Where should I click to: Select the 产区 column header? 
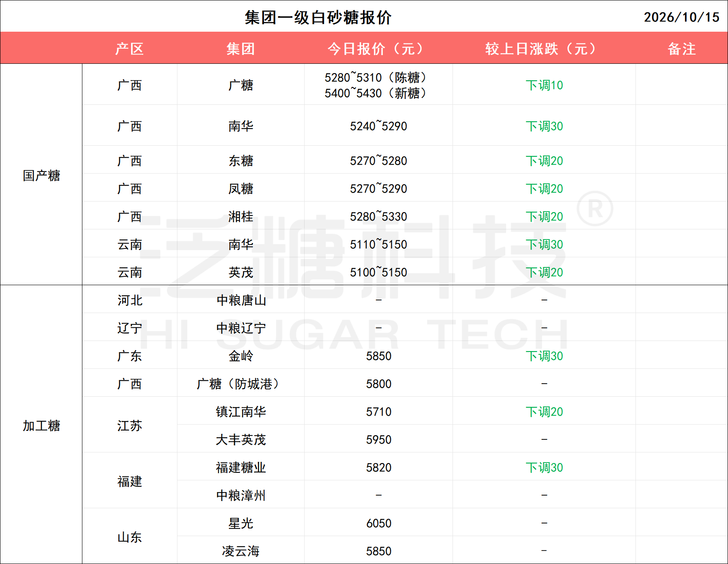[129, 49]
